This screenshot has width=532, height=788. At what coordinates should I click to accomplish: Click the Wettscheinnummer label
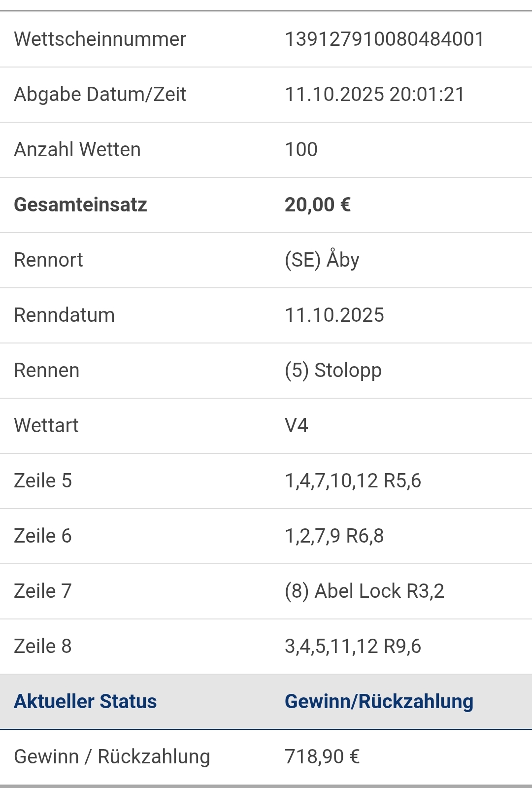coord(100,39)
